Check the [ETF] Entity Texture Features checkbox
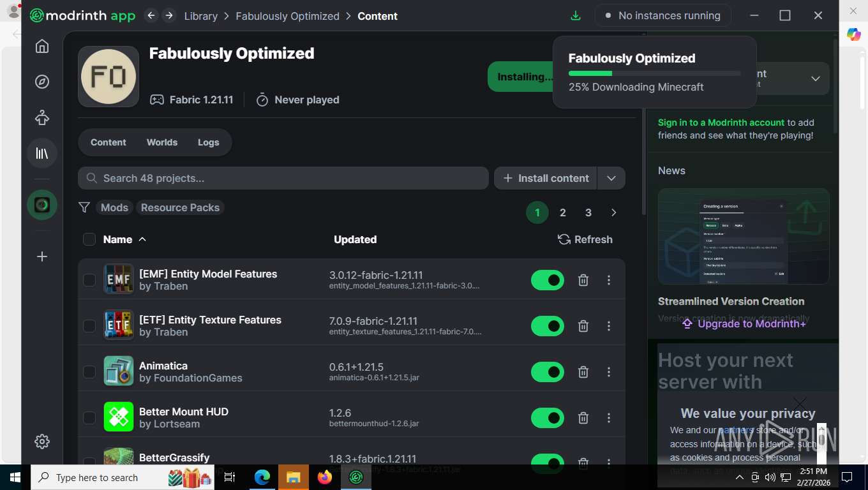Screen dimensions: 868x490 click(x=89, y=326)
